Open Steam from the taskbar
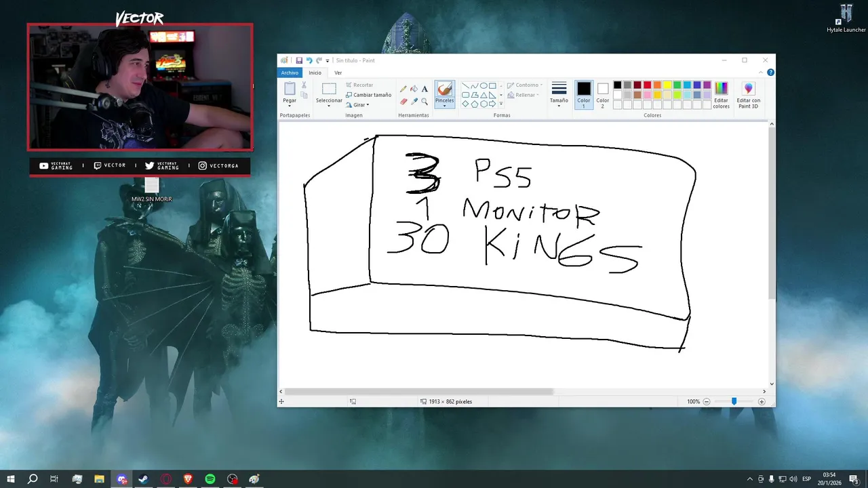The height and width of the screenshot is (488, 868). 144,479
